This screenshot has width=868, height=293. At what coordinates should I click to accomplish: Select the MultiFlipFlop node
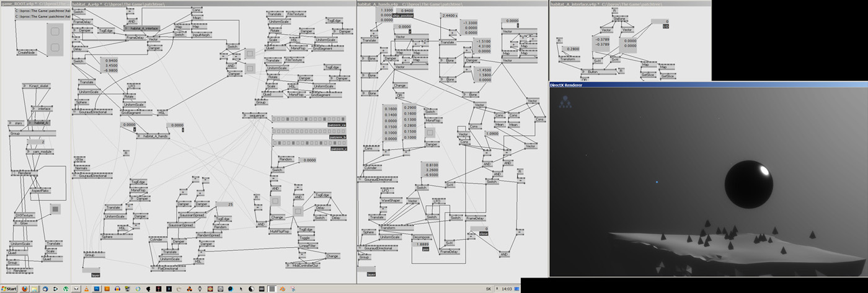pos(280,231)
